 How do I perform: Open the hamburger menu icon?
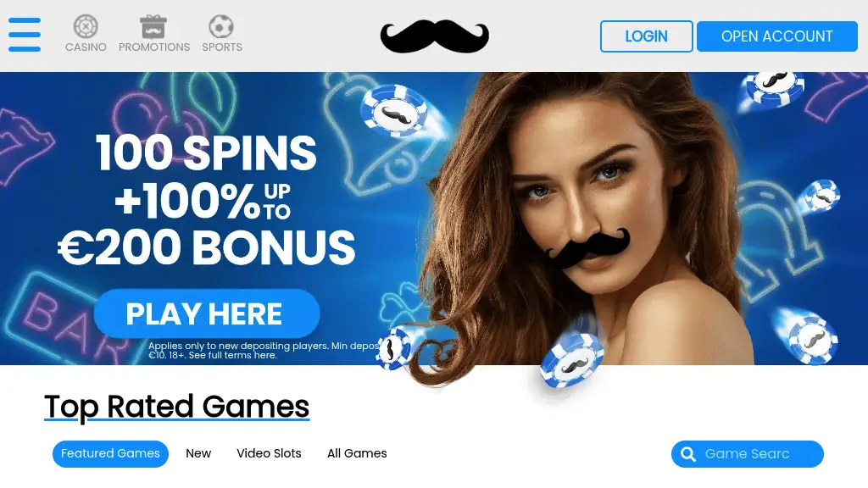[25, 34]
